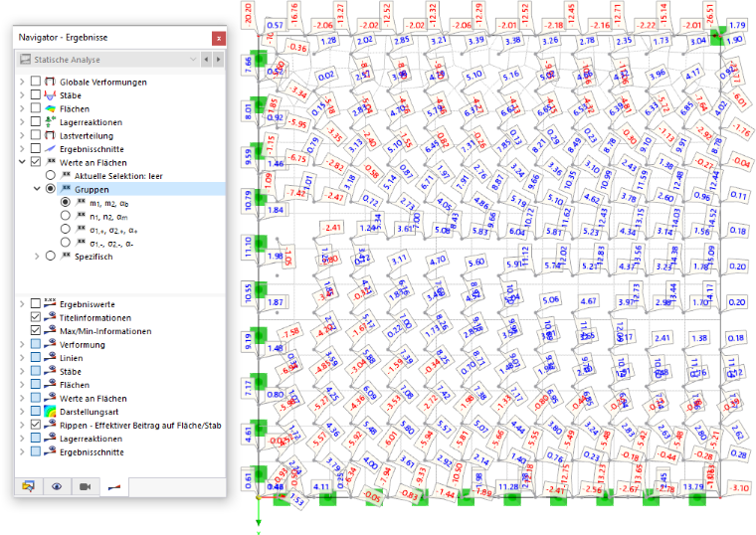Select the Spezifisch radio button
Screen dimensions: 756x535
[x=50, y=256]
